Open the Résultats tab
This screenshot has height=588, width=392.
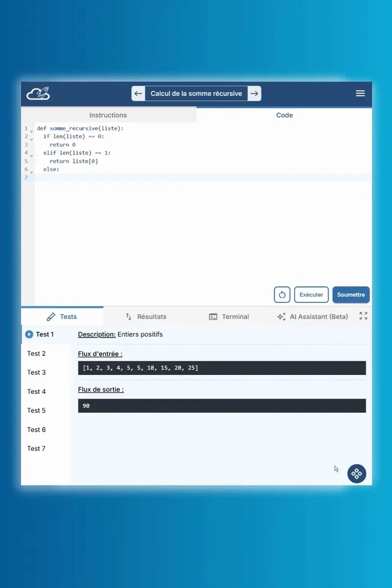(146, 317)
